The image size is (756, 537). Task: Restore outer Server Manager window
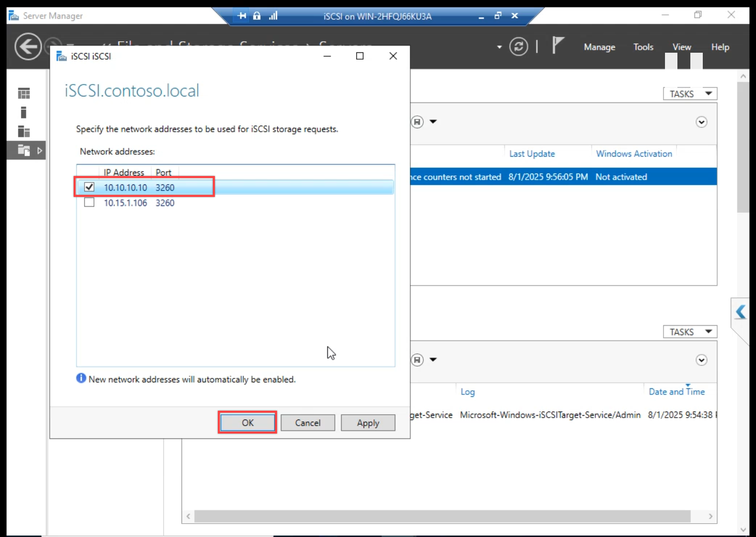tap(698, 15)
